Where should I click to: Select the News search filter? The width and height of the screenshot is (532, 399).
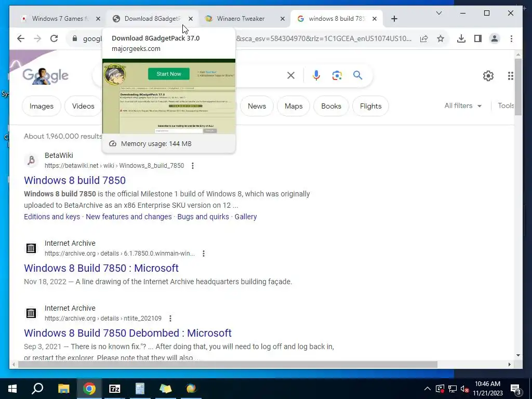257,106
